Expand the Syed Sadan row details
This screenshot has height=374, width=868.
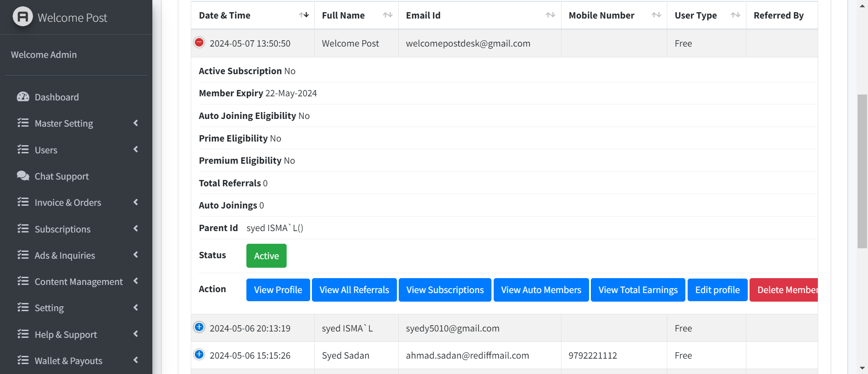click(199, 355)
